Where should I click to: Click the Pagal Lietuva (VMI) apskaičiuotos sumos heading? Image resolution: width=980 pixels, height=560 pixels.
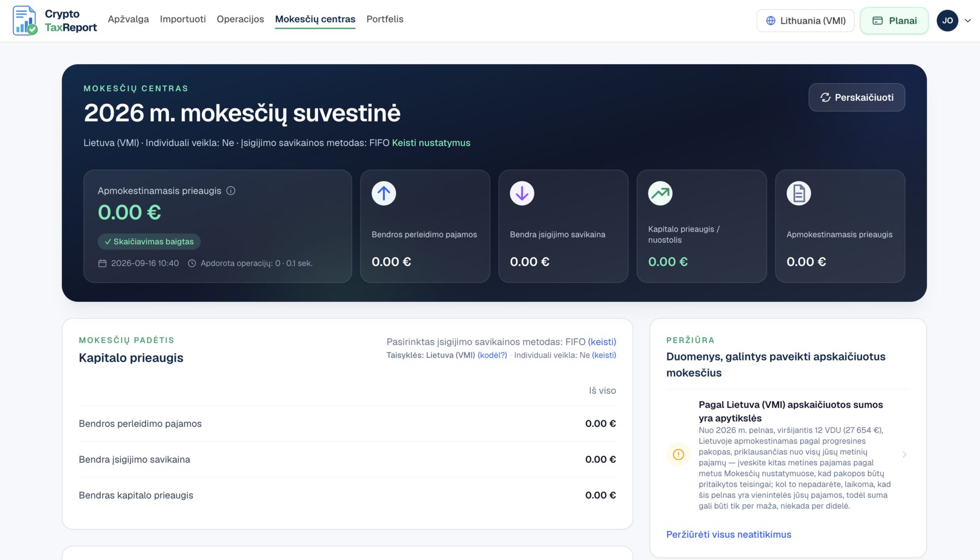(x=791, y=411)
